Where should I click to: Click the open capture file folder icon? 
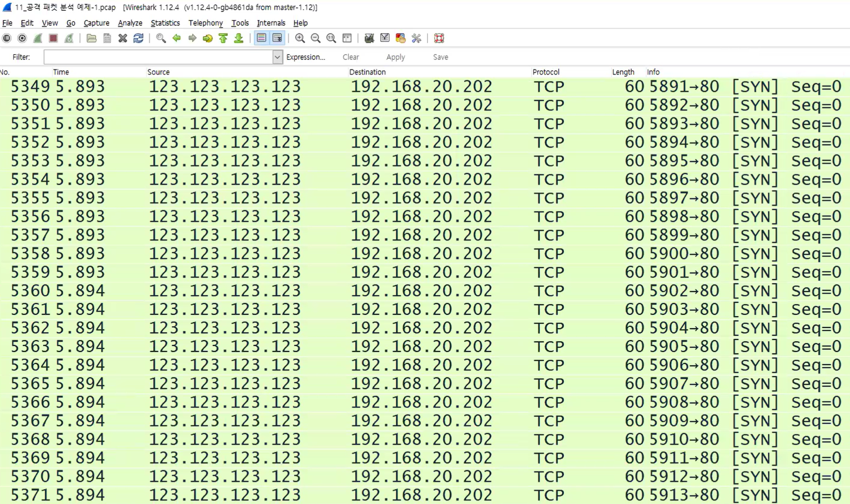(91, 38)
